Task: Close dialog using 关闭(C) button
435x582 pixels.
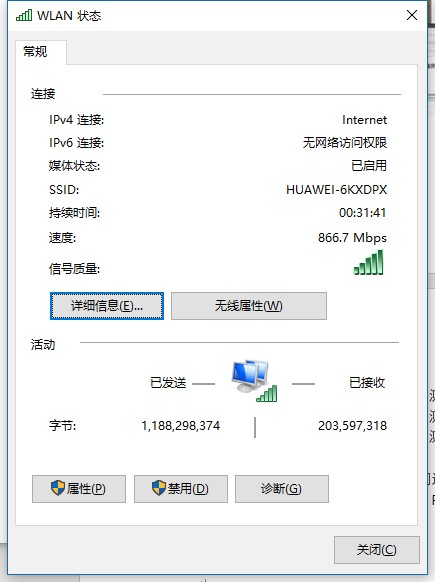Action: 377,550
